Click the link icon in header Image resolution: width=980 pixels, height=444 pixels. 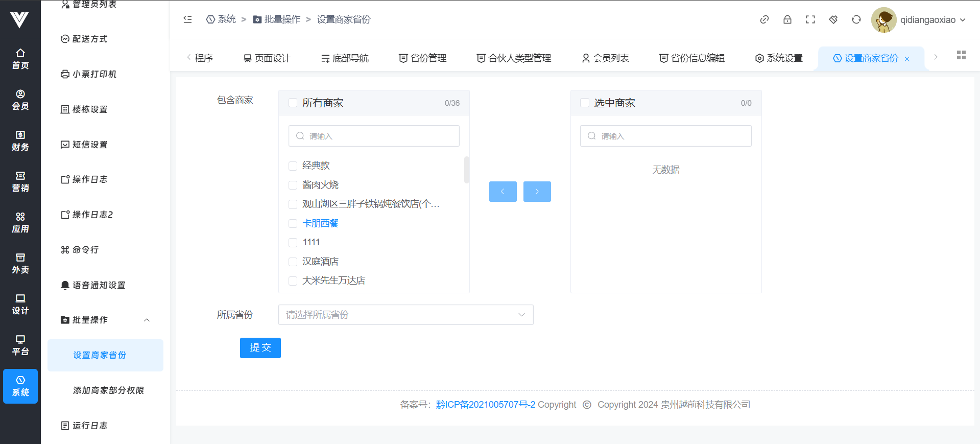[x=764, y=19]
